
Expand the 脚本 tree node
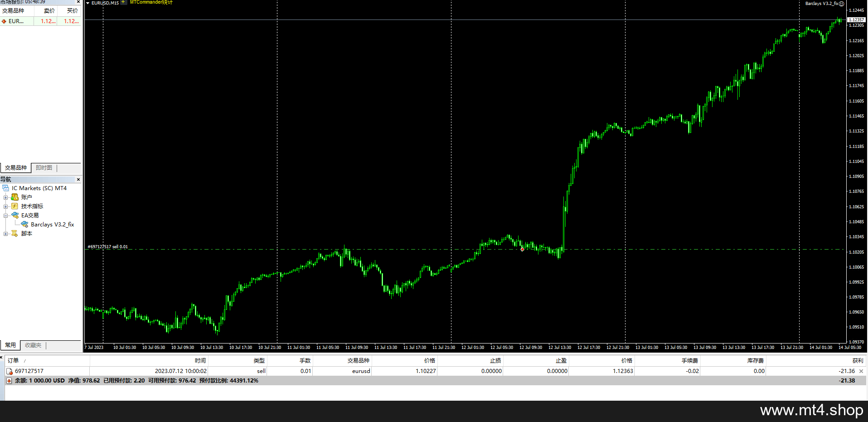tap(5, 233)
